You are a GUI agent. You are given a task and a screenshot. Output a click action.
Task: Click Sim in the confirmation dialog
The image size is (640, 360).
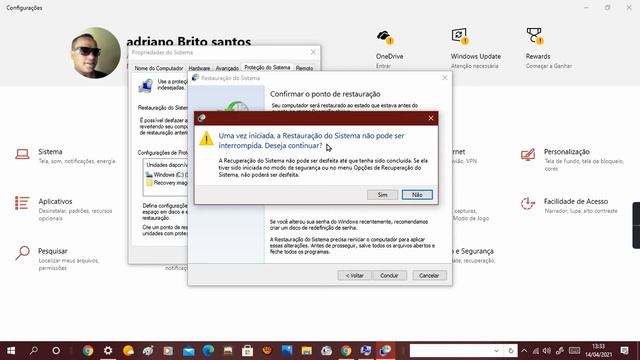382,195
